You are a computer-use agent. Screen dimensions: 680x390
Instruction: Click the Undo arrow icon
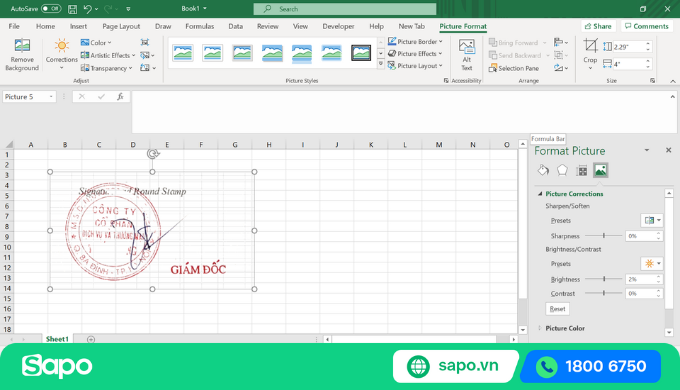(88, 9)
